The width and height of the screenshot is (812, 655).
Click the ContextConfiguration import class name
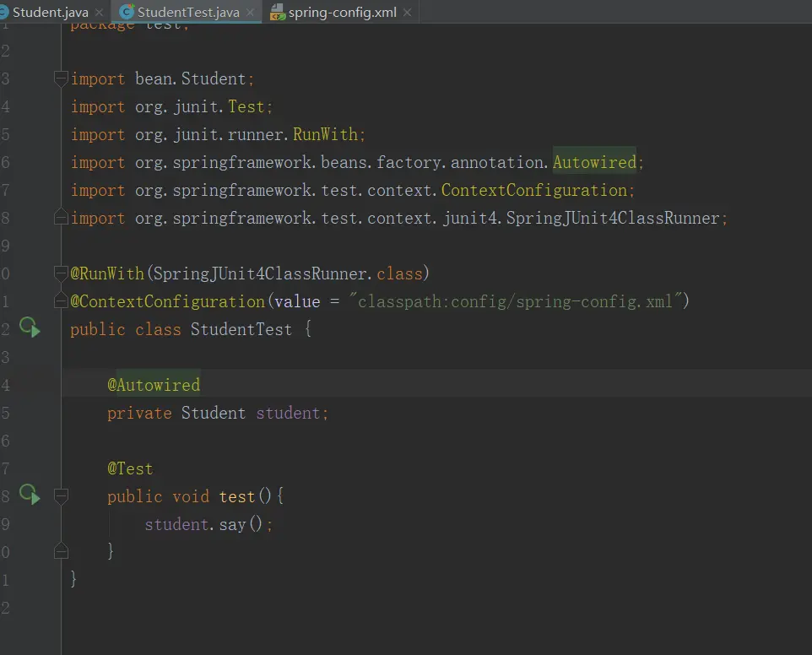click(534, 190)
